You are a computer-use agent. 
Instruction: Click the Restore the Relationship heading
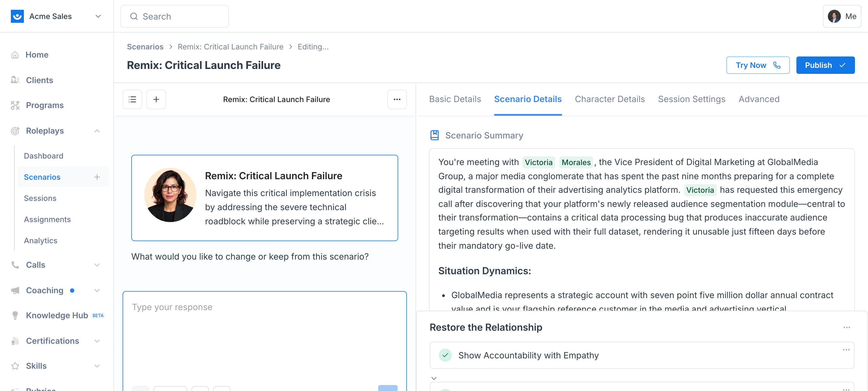[x=486, y=327]
